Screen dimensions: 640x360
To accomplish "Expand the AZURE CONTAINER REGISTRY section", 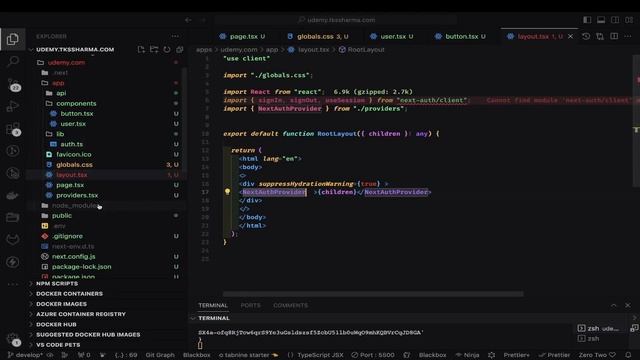I will 81,314.
